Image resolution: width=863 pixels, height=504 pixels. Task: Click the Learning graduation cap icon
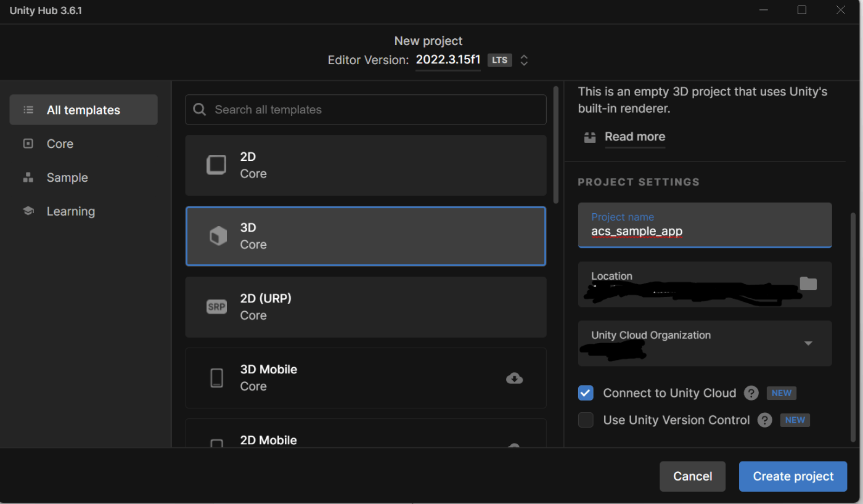coord(28,211)
